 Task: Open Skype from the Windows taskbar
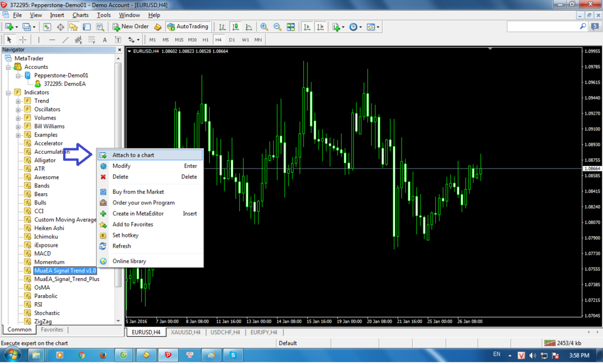click(x=233, y=355)
